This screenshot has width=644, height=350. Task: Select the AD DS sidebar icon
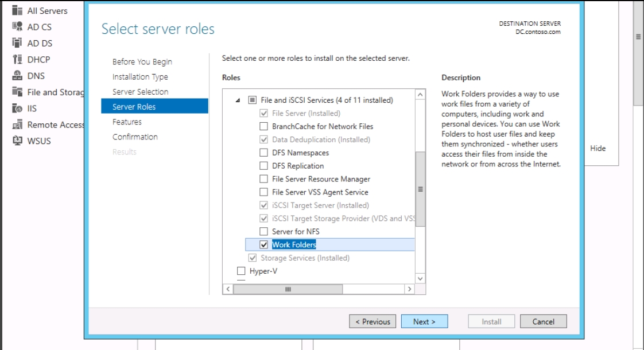(17, 42)
